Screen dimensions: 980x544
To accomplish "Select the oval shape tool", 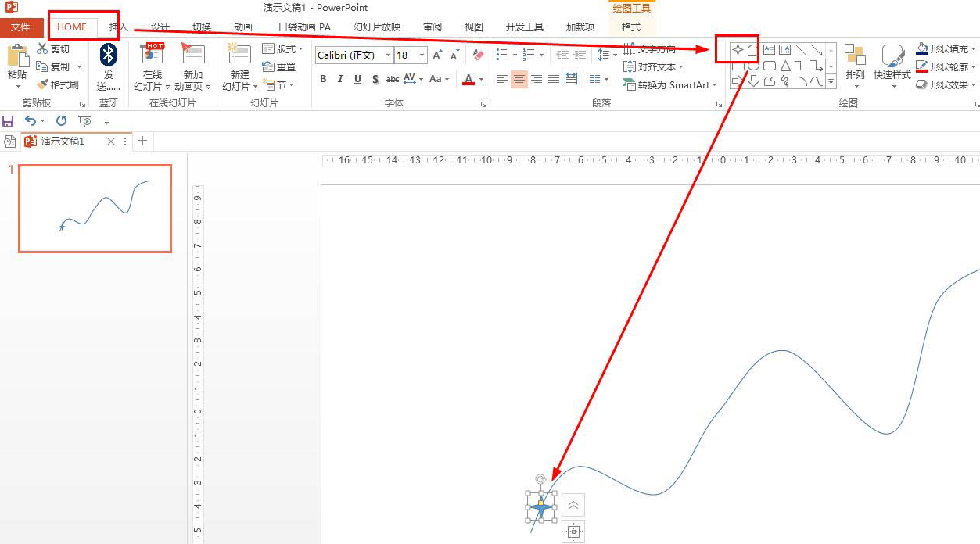I will click(x=753, y=66).
